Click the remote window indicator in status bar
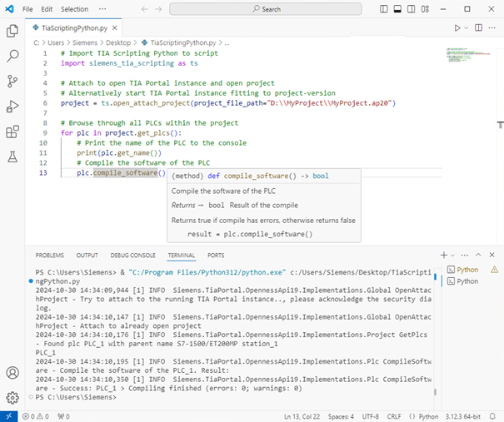This screenshot has height=422, width=504. coord(9,416)
